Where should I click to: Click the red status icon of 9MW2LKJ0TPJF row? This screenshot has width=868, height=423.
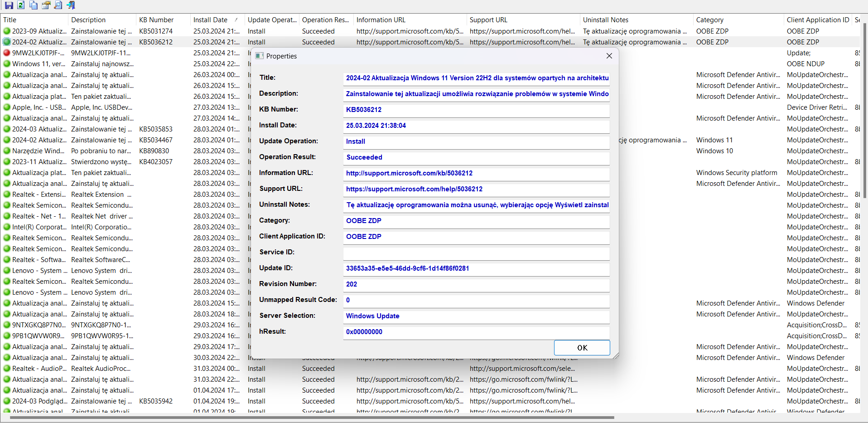click(7, 53)
